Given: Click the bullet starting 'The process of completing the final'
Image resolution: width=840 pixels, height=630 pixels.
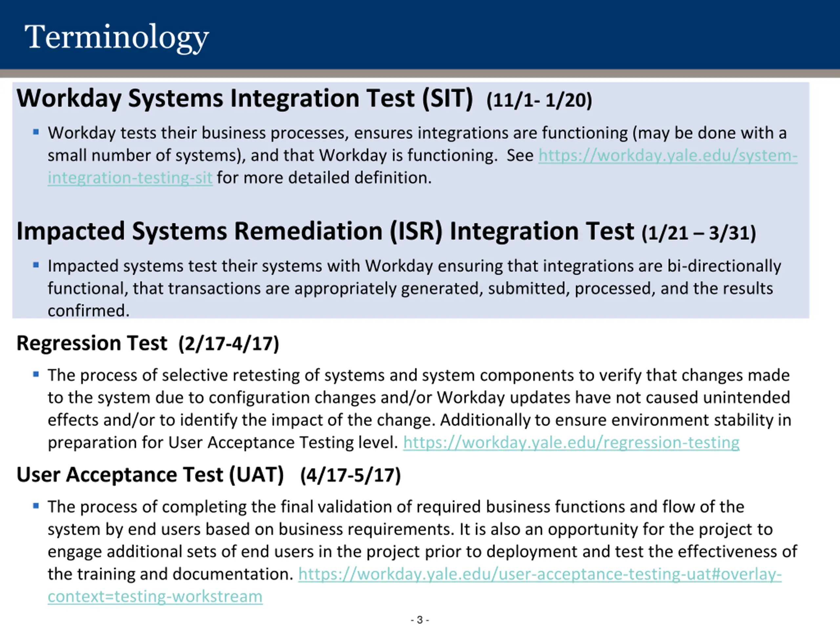Looking at the screenshot, I should coord(422,551).
